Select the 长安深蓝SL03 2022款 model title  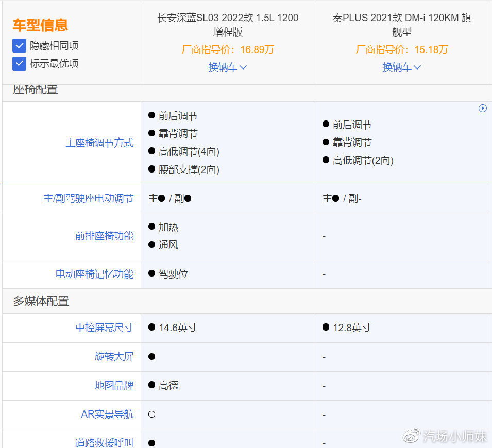click(x=228, y=25)
